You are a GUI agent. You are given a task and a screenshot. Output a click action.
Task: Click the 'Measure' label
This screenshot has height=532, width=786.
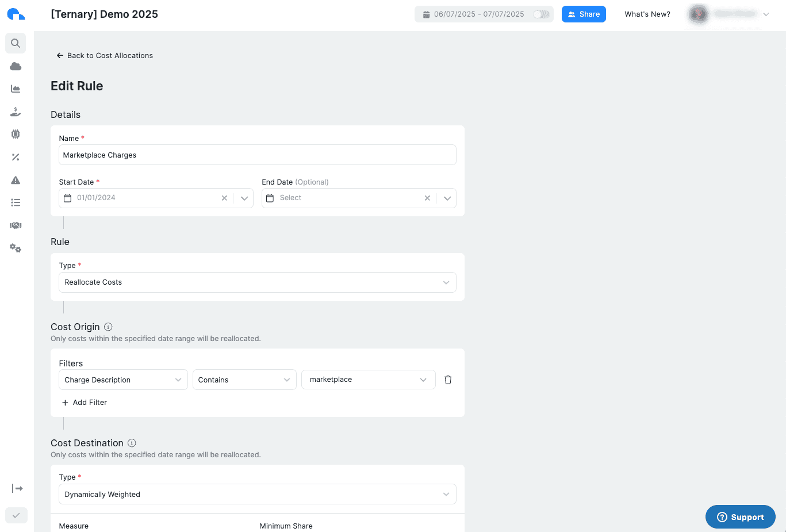pos(74,526)
